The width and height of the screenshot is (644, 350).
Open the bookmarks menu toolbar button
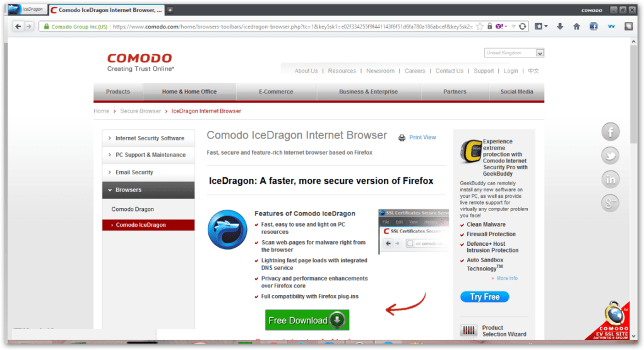pos(539,27)
